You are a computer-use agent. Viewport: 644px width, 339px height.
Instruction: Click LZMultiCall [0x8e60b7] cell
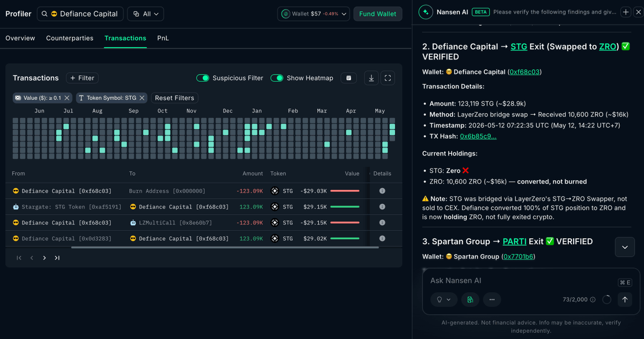[171, 223]
